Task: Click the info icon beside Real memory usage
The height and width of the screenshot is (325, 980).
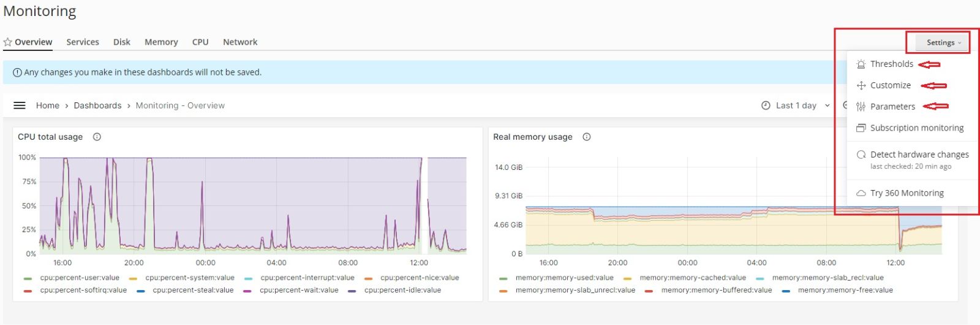Action: [587, 137]
